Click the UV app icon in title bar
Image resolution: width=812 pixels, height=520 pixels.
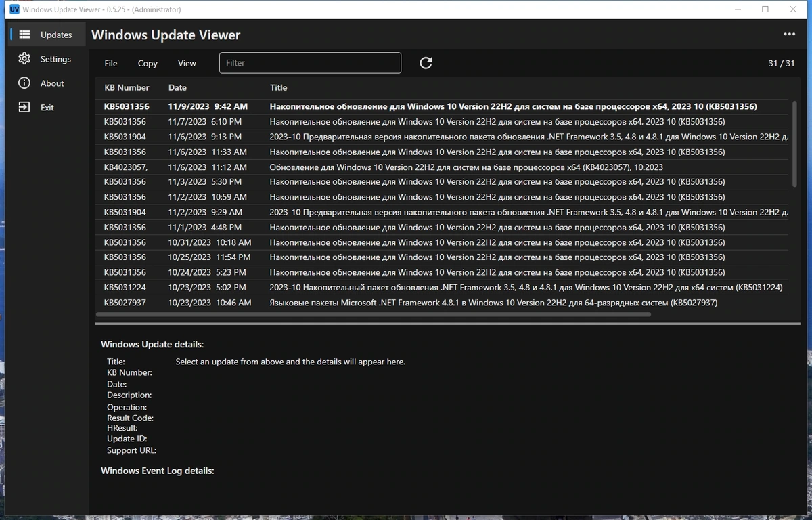(13, 9)
